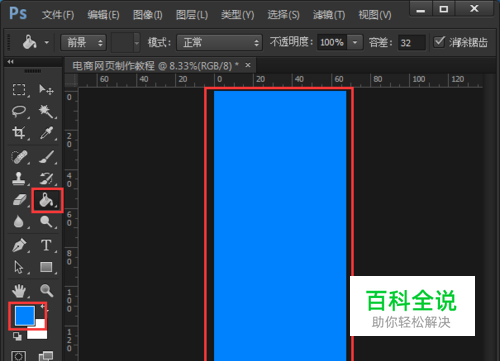This screenshot has width=500, height=361.
Task: Select the Zoom tool
Action: (x=46, y=291)
